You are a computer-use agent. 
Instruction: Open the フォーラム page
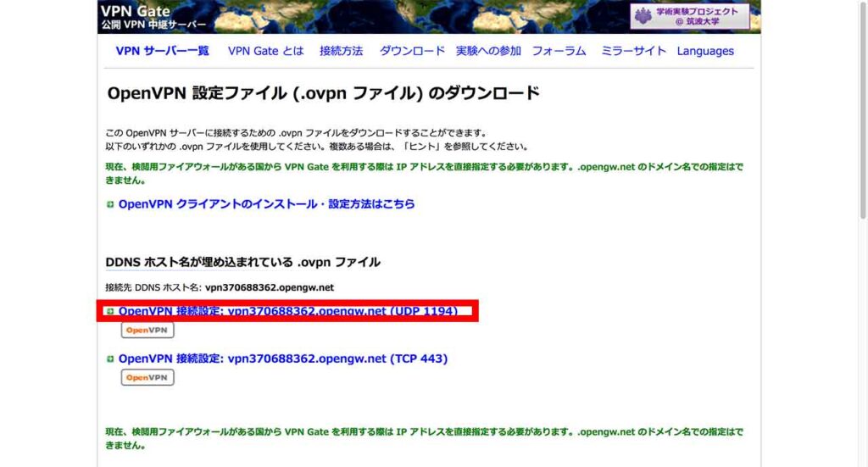(559, 51)
